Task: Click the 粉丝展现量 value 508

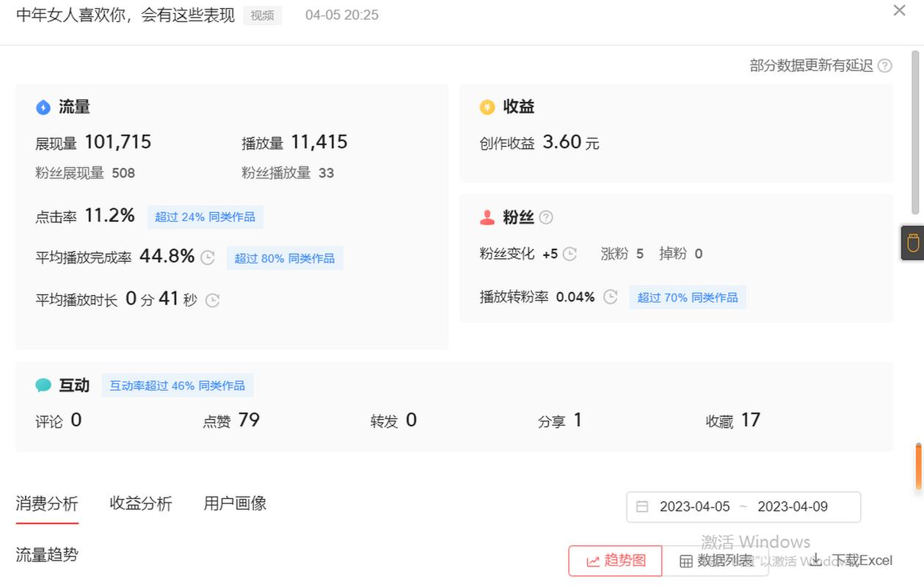Action: tap(123, 173)
